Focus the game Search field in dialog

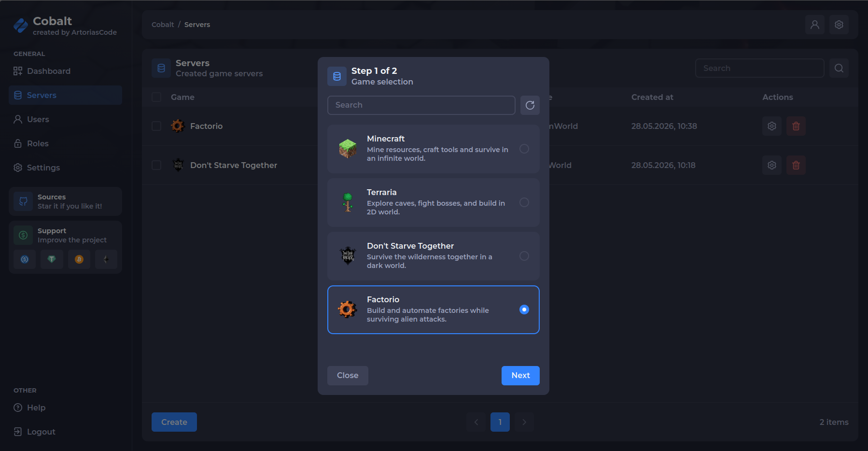pyautogui.click(x=421, y=105)
